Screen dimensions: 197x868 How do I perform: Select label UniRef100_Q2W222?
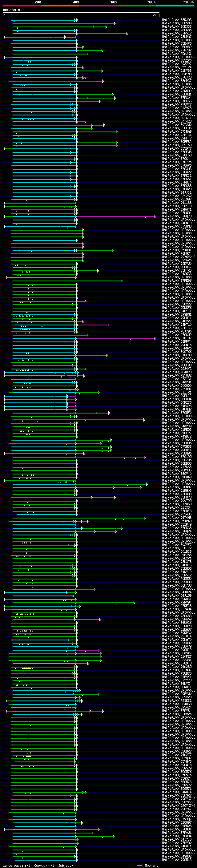(x=177, y=304)
